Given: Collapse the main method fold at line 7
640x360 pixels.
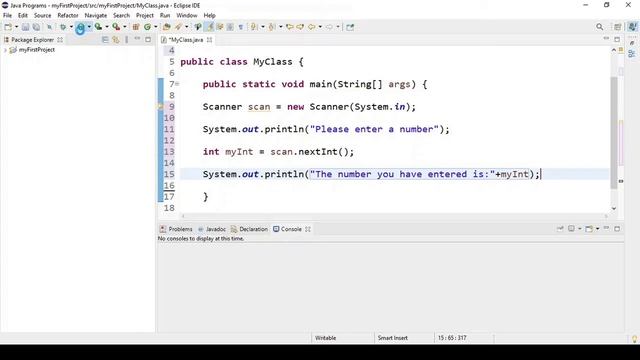Looking at the screenshot, I should point(177,84).
